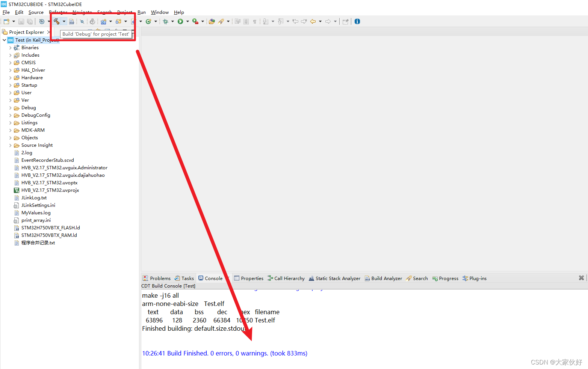Click the yellow Back navigation arrow

[x=313, y=21]
